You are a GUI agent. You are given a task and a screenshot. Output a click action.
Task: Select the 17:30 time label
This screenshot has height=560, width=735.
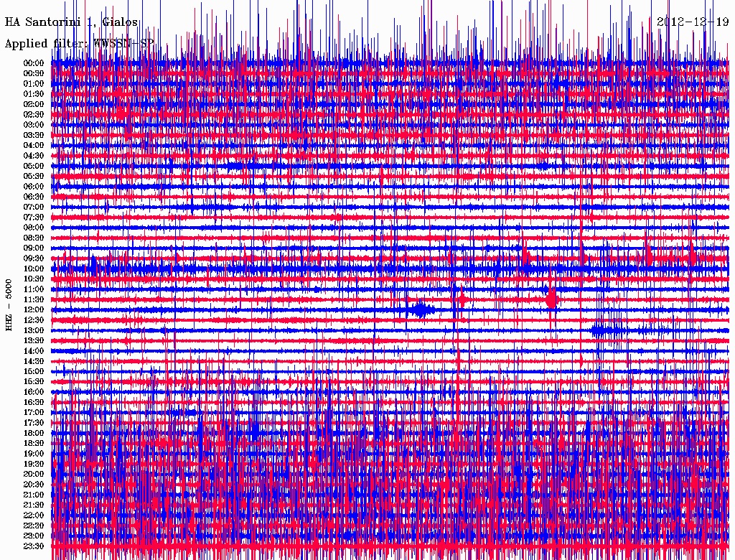(34, 423)
